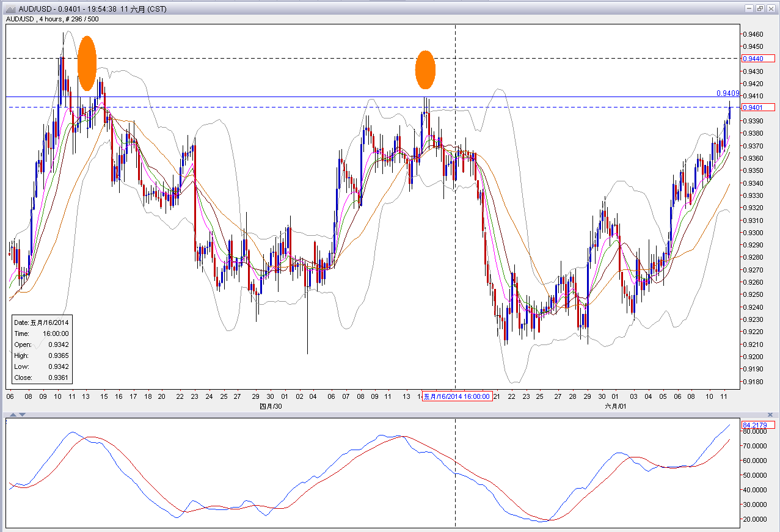Select the 84.2179 indicator value marker
Viewport: 780px width, 532px height.
757,425
